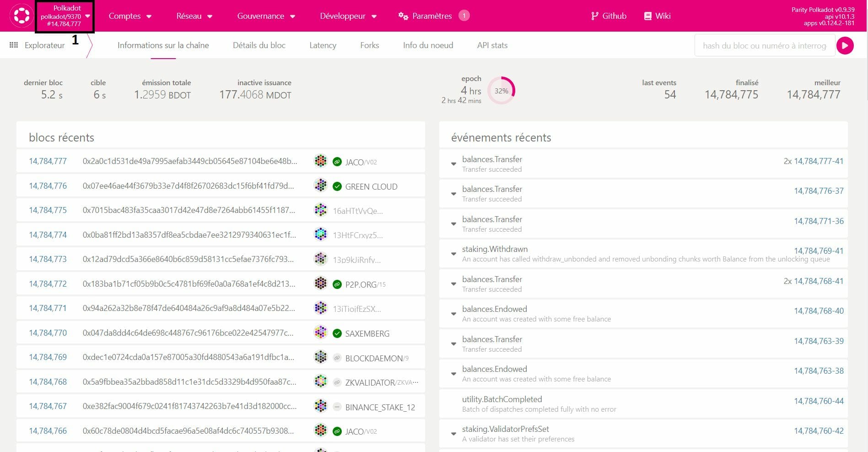The image size is (868, 452).
Task: Click identicon in the block 14,784,777 row
Action: (x=321, y=161)
